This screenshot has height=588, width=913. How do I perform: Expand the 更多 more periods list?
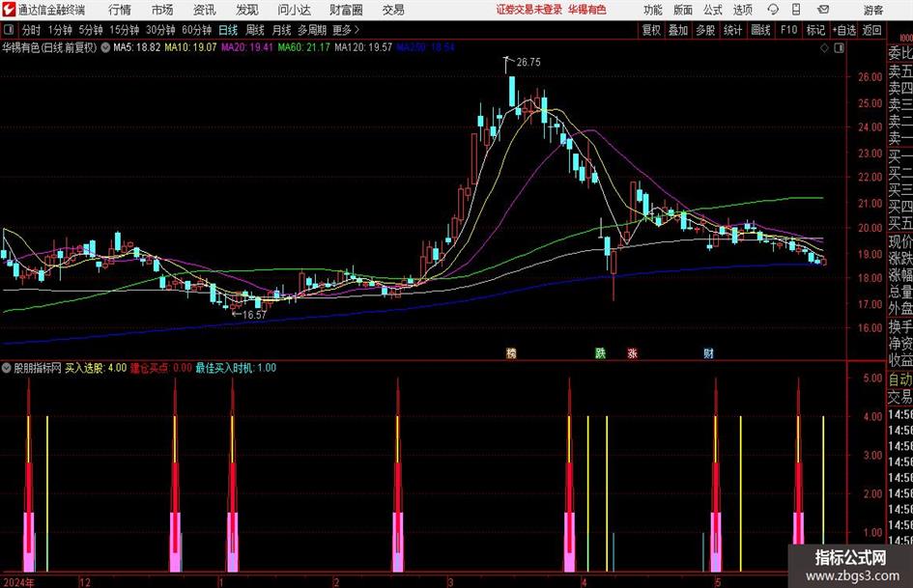click(x=346, y=30)
